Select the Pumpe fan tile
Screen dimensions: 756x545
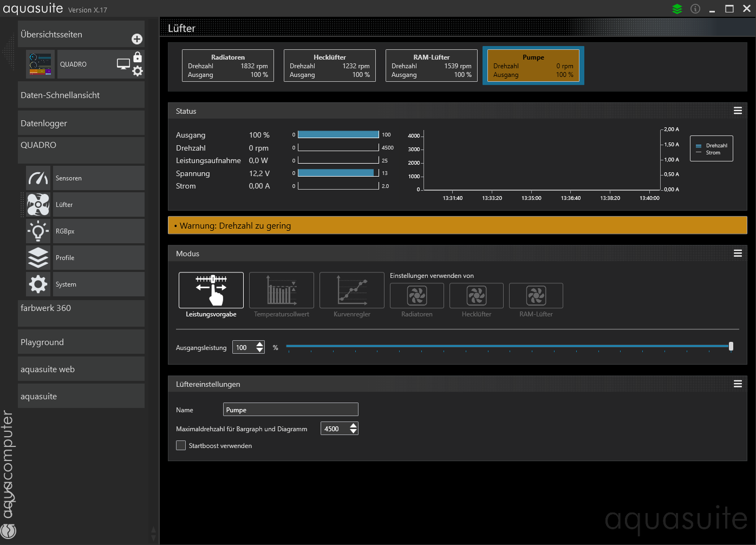pyautogui.click(x=533, y=66)
